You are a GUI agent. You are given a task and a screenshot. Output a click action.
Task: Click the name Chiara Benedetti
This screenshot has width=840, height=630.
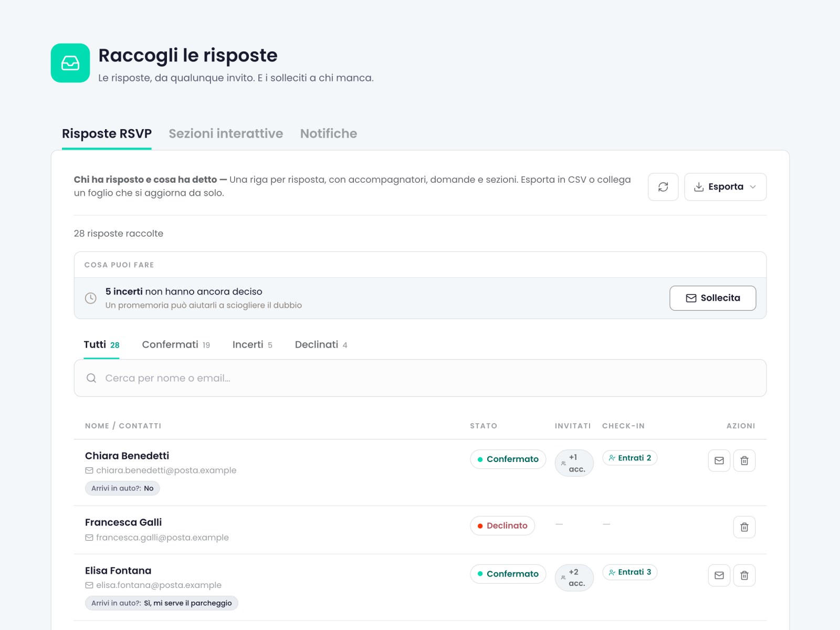(x=127, y=456)
